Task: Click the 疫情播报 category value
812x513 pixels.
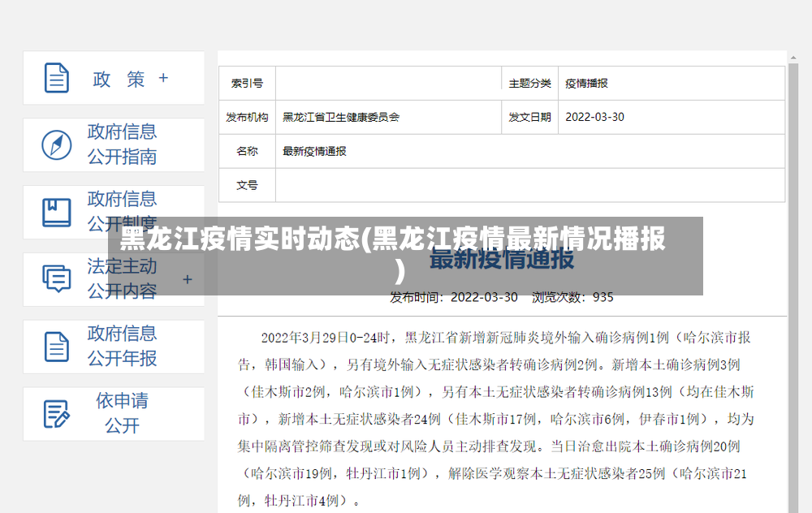Action: click(586, 84)
